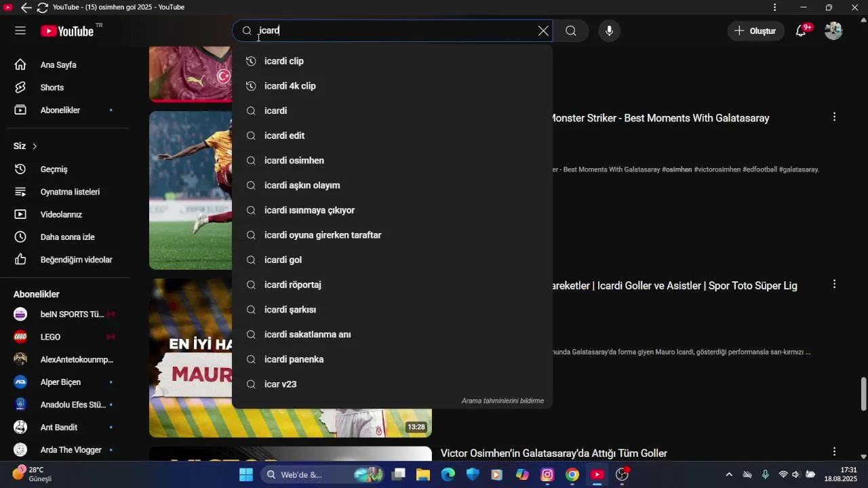This screenshot has height=488, width=868.
Task: Select suggestion 'icardi panenka'
Action: pos(392,359)
